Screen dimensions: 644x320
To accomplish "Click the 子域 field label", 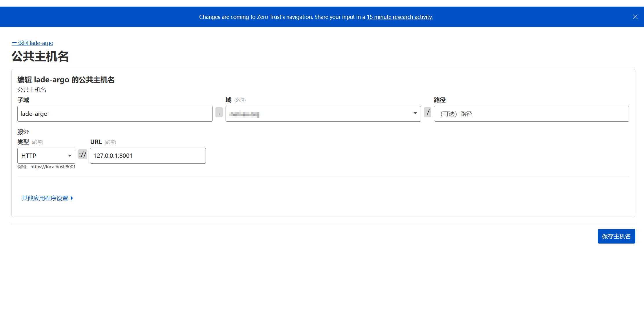I will tap(23, 100).
